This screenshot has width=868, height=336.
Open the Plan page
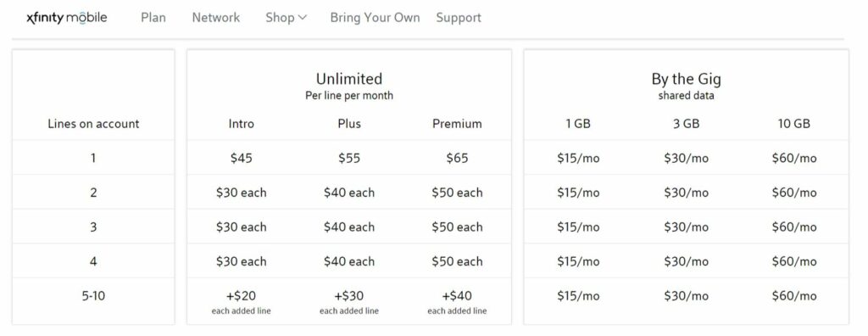153,18
